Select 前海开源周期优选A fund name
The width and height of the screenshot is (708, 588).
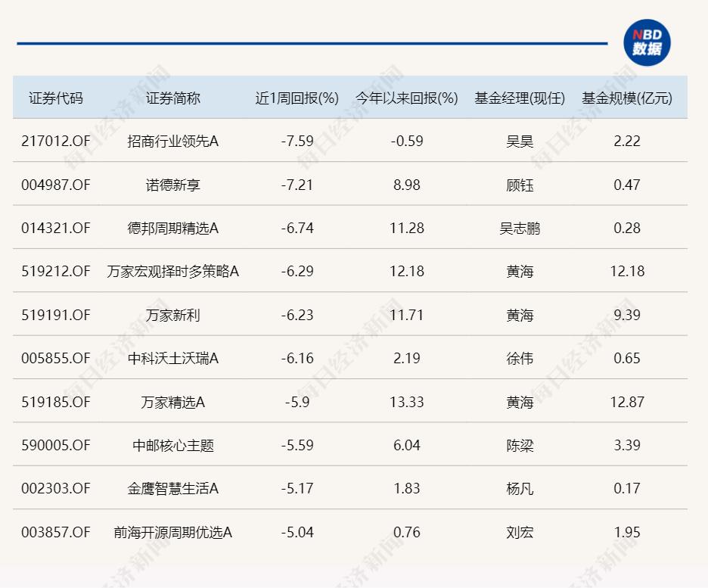click(x=173, y=532)
